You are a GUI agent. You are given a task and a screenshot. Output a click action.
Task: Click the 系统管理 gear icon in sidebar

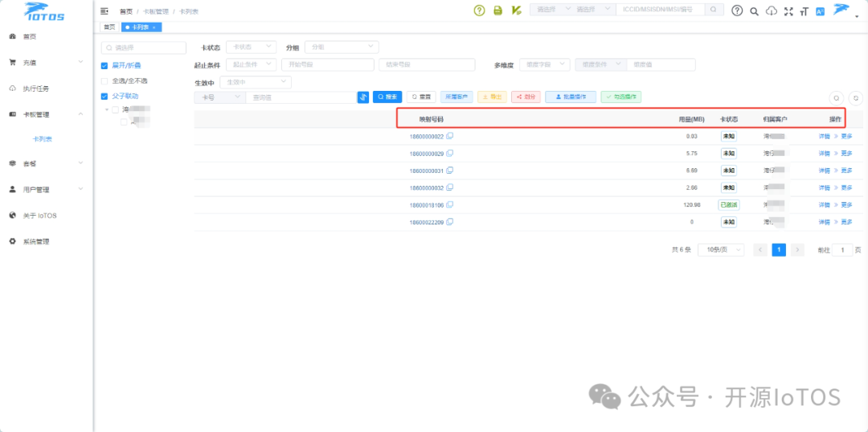(13, 241)
